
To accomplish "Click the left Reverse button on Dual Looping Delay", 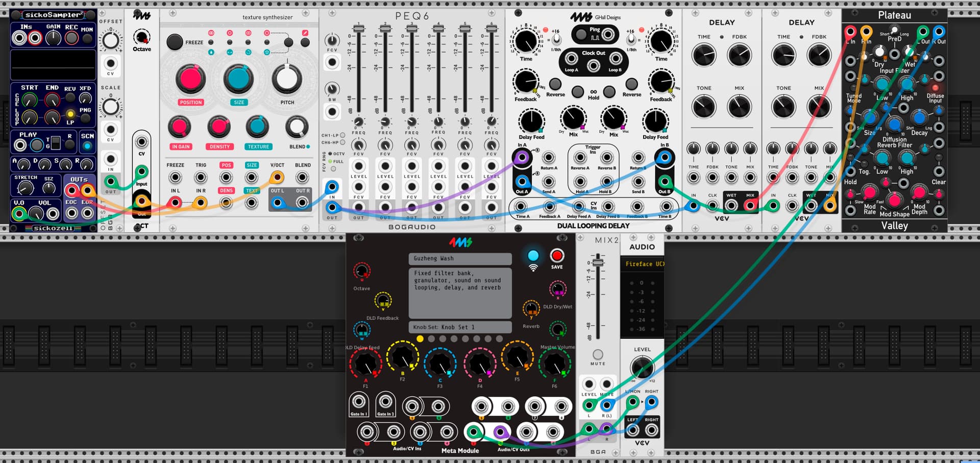I will point(555,84).
